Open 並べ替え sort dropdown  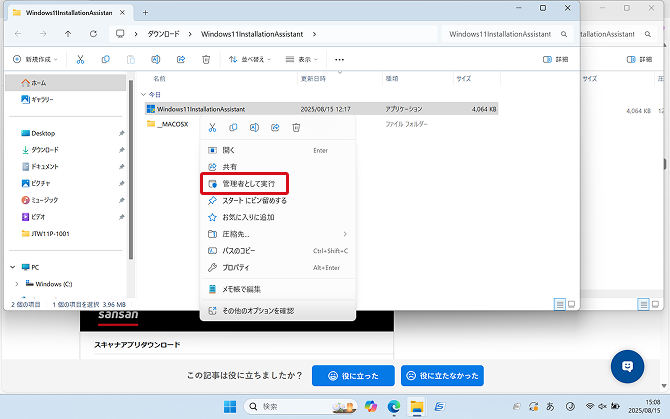point(250,59)
